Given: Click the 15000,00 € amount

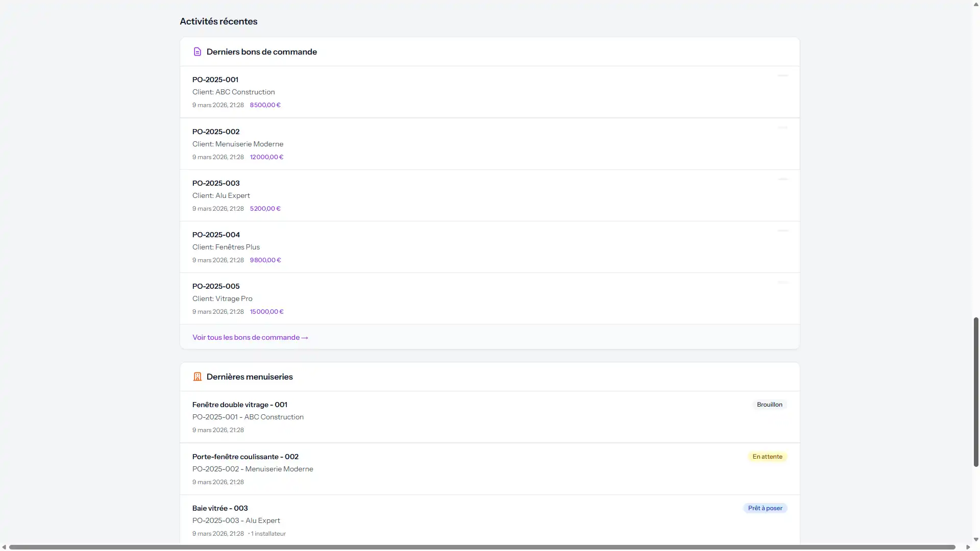Looking at the screenshot, I should tap(266, 312).
